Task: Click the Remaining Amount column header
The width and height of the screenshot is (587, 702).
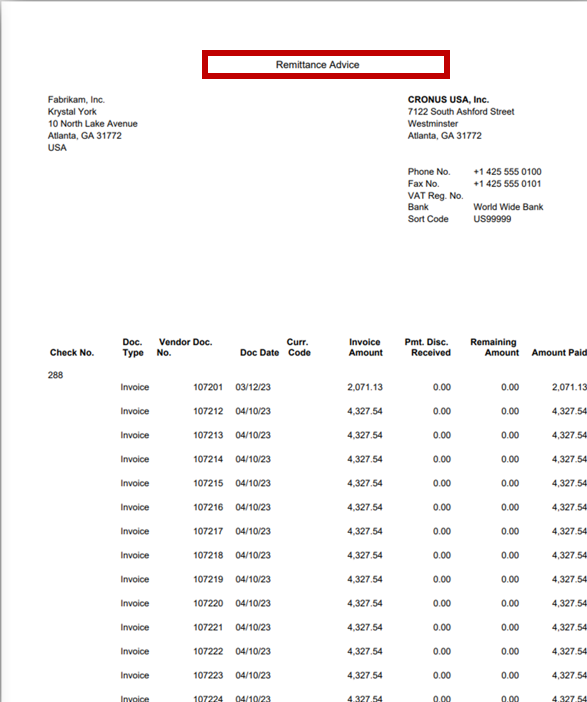Action: point(494,347)
